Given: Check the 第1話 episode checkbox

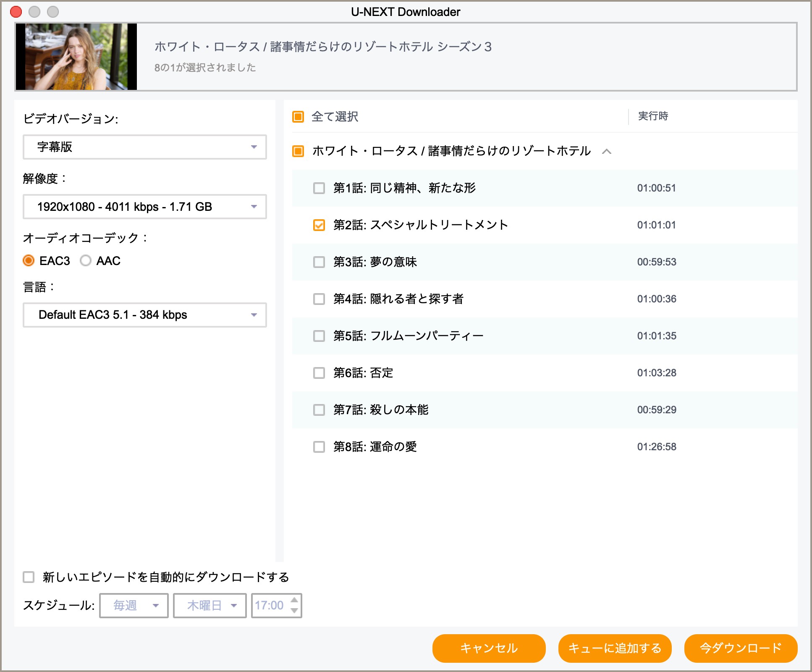Looking at the screenshot, I should point(320,188).
